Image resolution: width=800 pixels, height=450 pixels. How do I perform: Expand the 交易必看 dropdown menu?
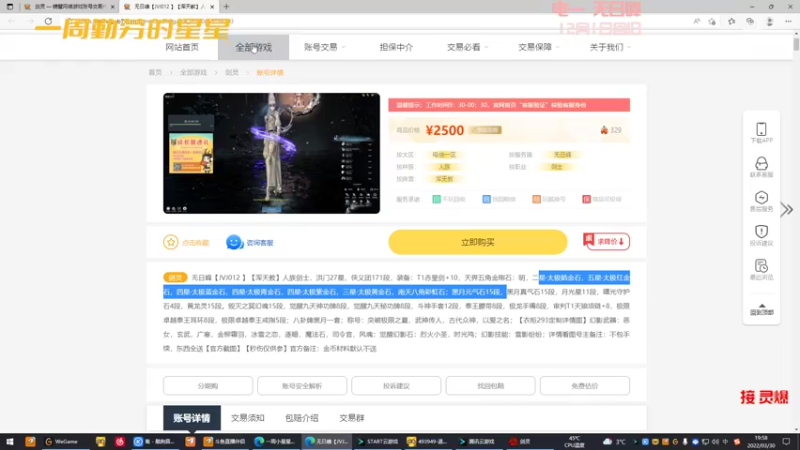pyautogui.click(x=467, y=47)
